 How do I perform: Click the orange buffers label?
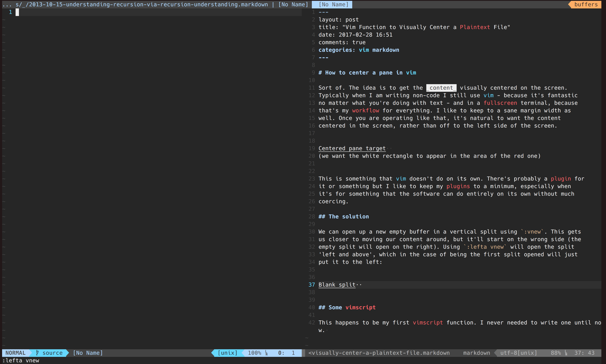(x=586, y=4)
